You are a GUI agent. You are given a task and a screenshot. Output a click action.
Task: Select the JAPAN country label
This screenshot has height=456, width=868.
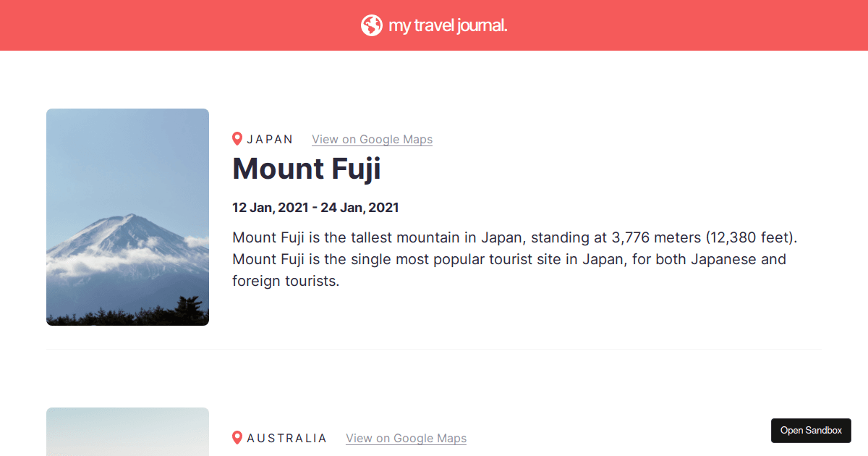coord(270,140)
